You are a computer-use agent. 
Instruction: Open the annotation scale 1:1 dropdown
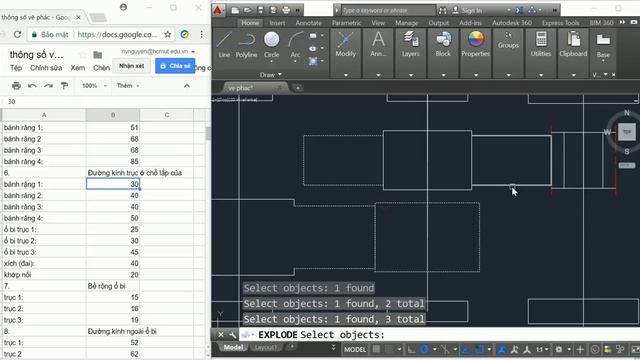(x=542, y=349)
